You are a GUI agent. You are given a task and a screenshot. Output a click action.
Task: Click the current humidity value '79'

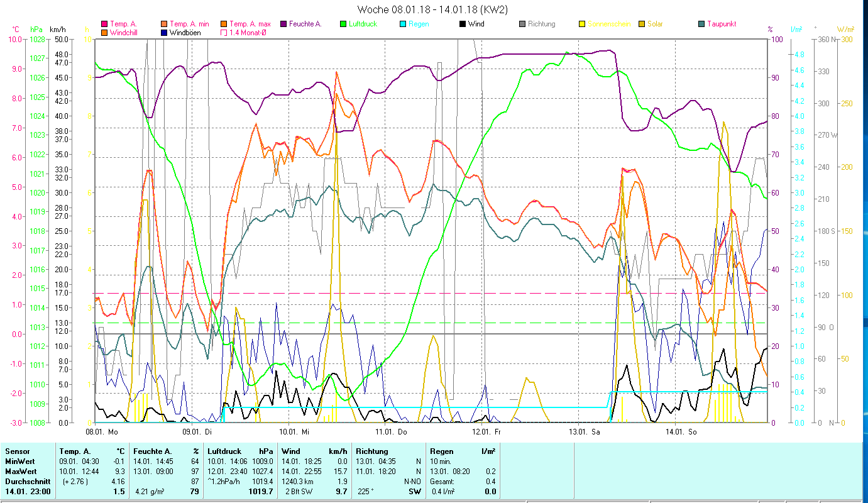194,492
